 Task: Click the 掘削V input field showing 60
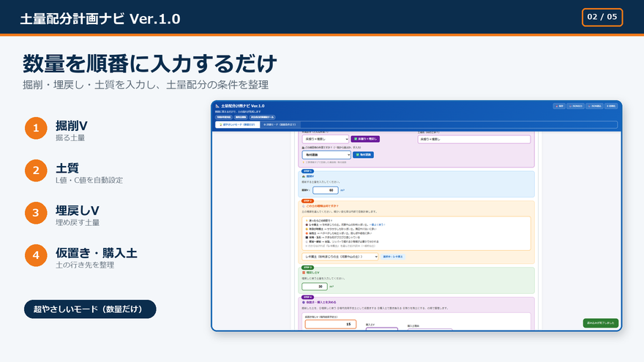[325, 190]
